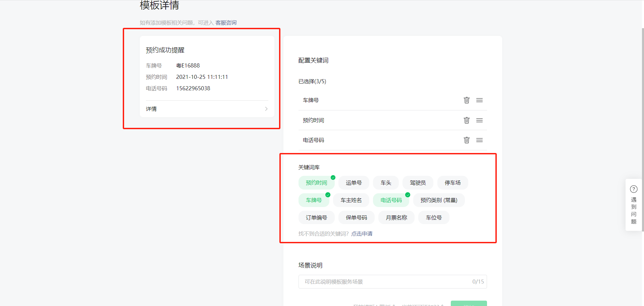Open the 遇到问题 side help panel
The height and width of the screenshot is (306, 644).
click(x=634, y=205)
